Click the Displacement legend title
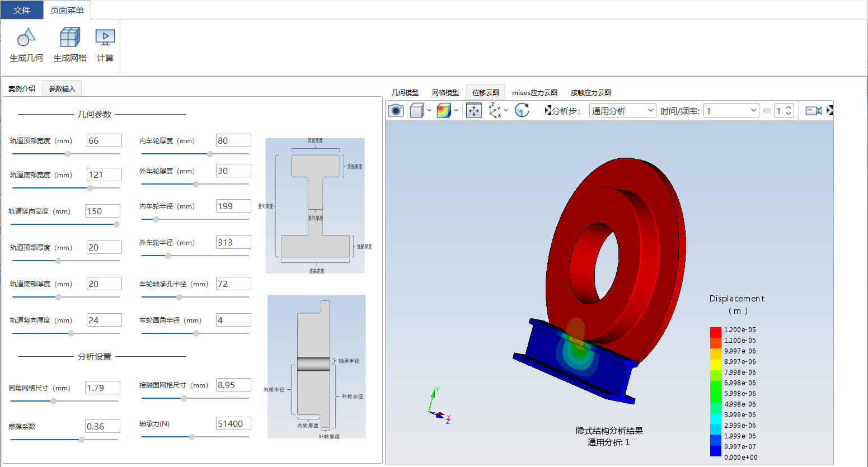Image resolution: width=868 pixels, height=467 pixels. tap(737, 299)
